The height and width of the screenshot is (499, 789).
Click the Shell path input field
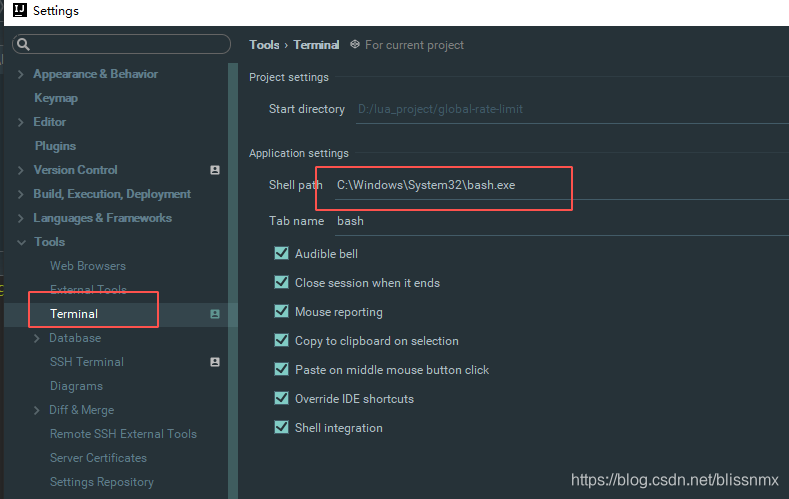[562, 185]
